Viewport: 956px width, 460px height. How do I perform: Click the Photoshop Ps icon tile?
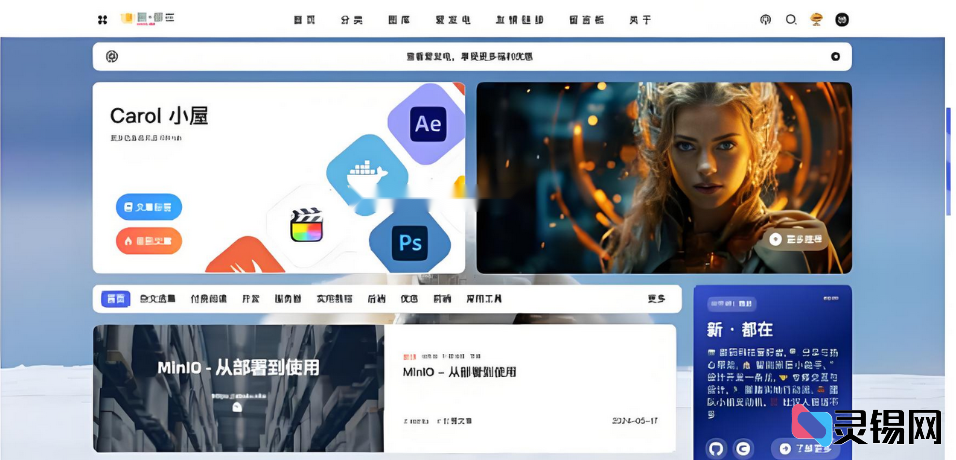pyautogui.click(x=410, y=243)
